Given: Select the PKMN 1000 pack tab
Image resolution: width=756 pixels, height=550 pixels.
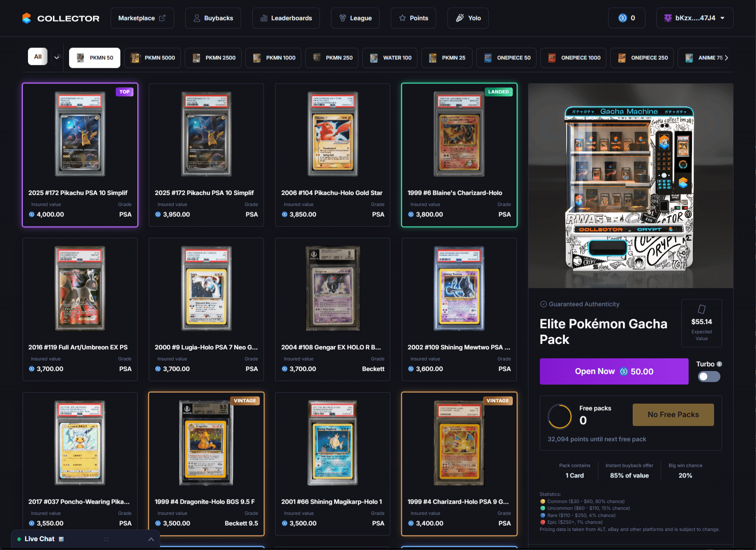Looking at the screenshot, I should click(274, 58).
